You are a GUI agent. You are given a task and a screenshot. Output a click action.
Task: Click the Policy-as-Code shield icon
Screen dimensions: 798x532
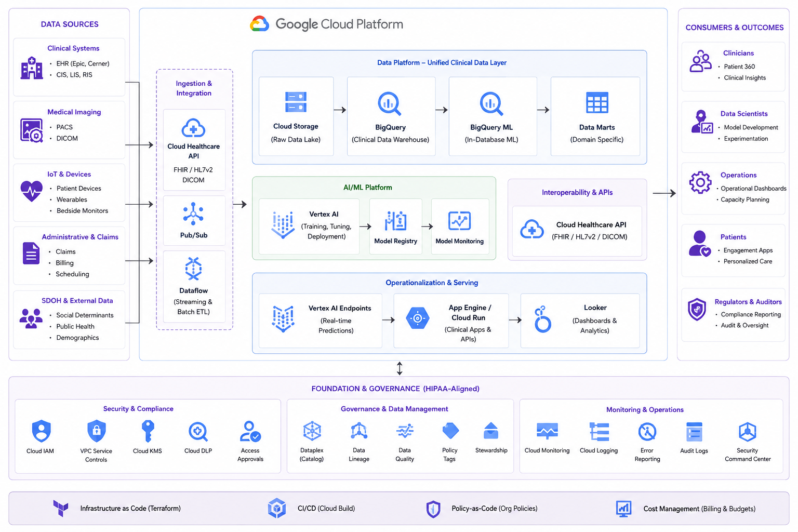click(x=433, y=509)
